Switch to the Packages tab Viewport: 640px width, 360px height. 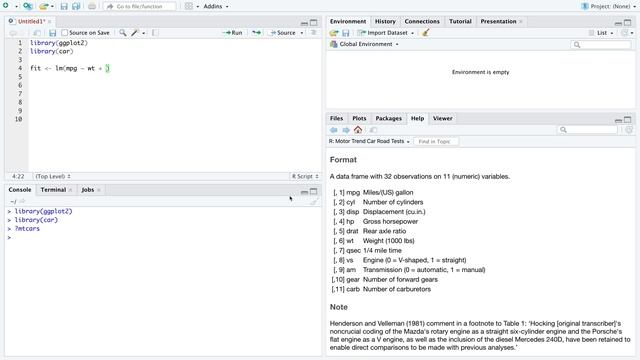[388, 118]
